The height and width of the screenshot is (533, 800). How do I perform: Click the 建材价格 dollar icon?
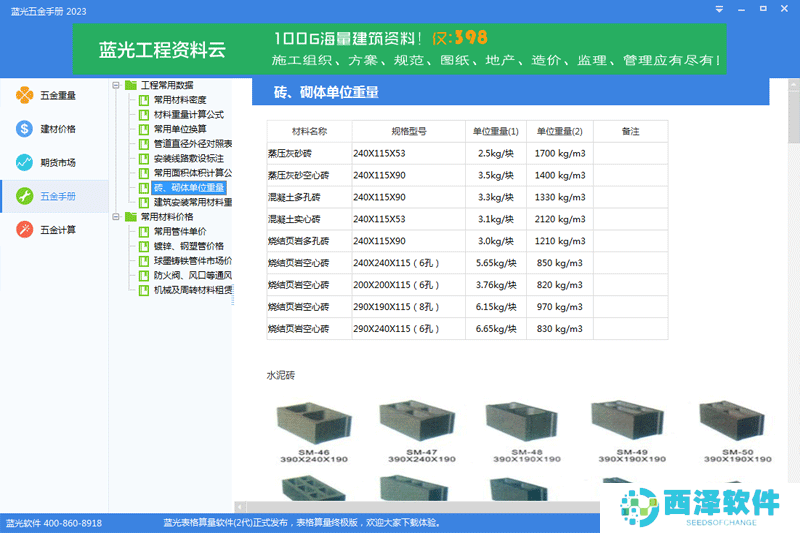[24, 129]
